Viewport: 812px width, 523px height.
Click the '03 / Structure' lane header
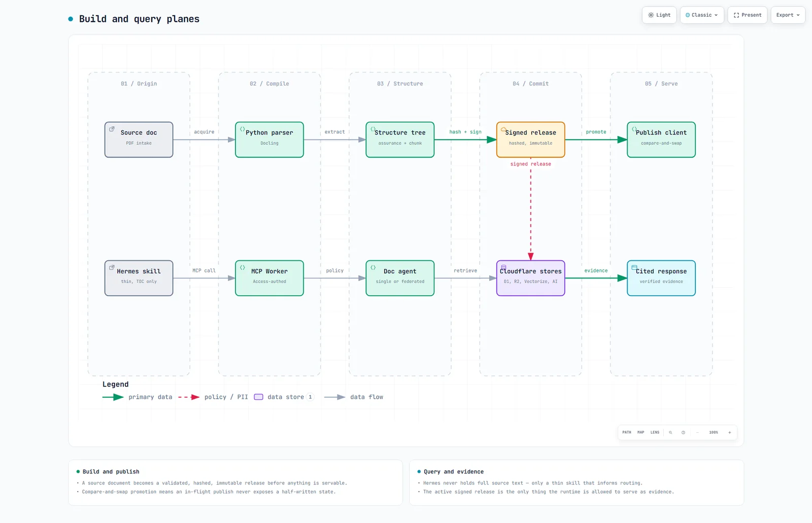pos(400,84)
